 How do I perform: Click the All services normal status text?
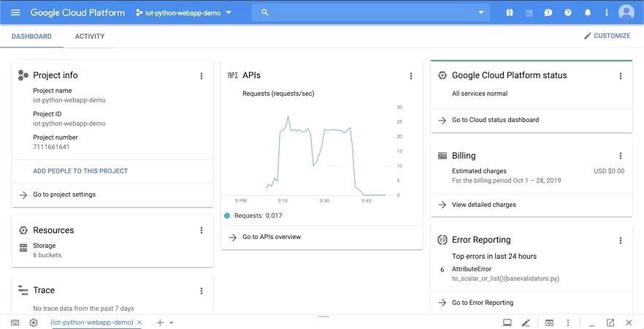click(480, 94)
